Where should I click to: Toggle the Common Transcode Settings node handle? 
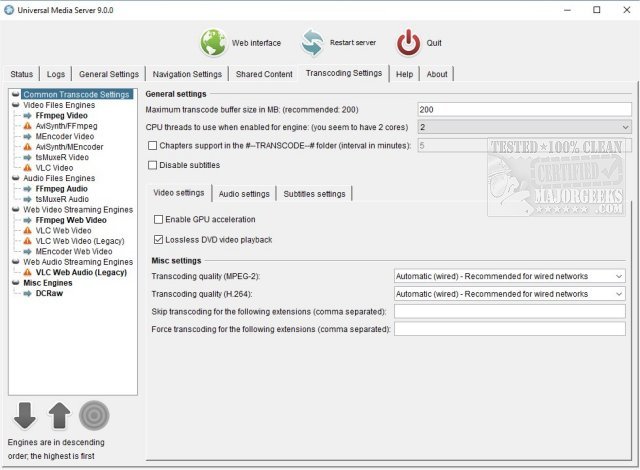coord(16,94)
